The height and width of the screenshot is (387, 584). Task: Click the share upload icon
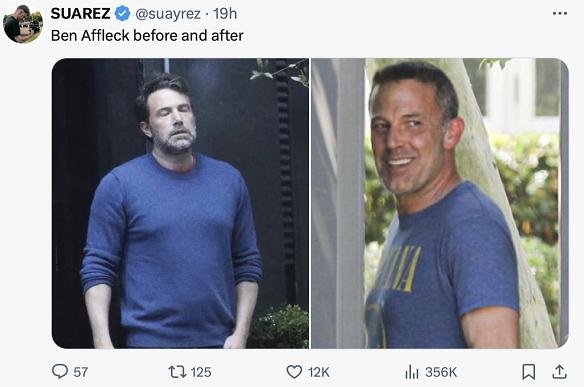(559, 372)
